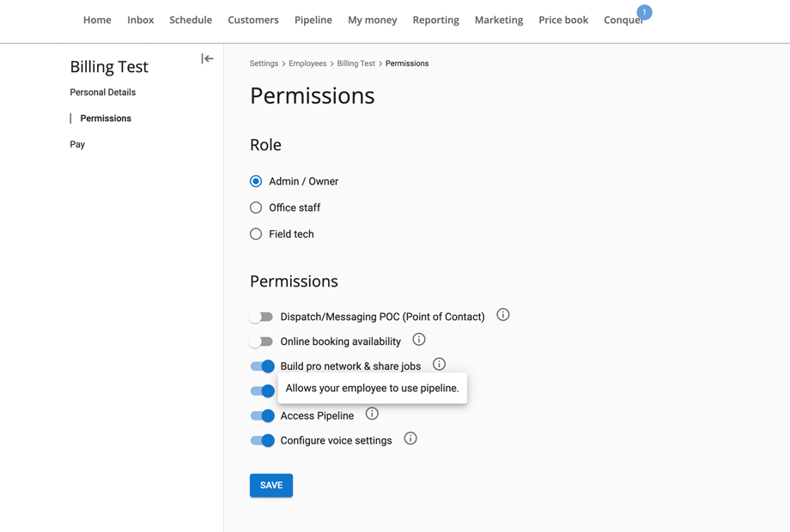Navigate to Employees in breadcrumb
The image size is (790, 532).
coord(307,63)
